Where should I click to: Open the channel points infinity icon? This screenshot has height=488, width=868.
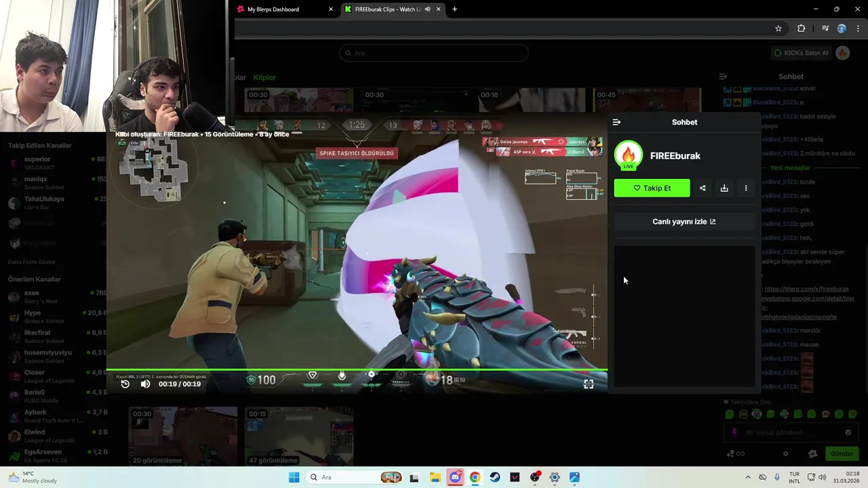tap(736, 453)
